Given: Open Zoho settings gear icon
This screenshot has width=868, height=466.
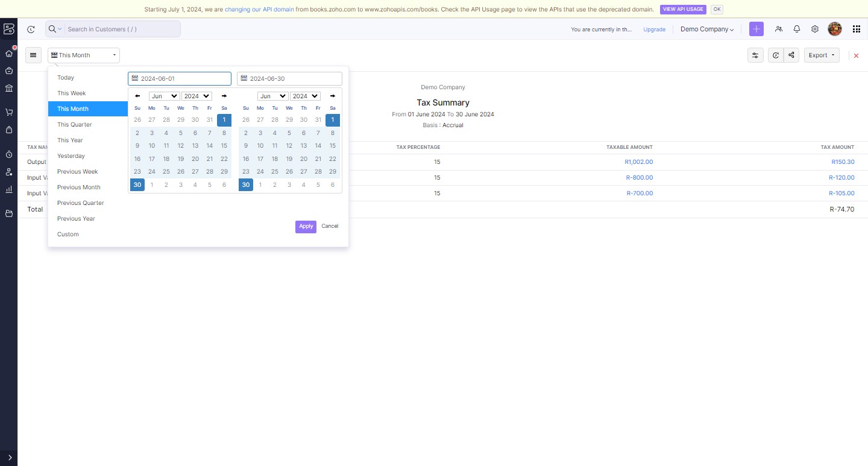Looking at the screenshot, I should click(815, 29).
